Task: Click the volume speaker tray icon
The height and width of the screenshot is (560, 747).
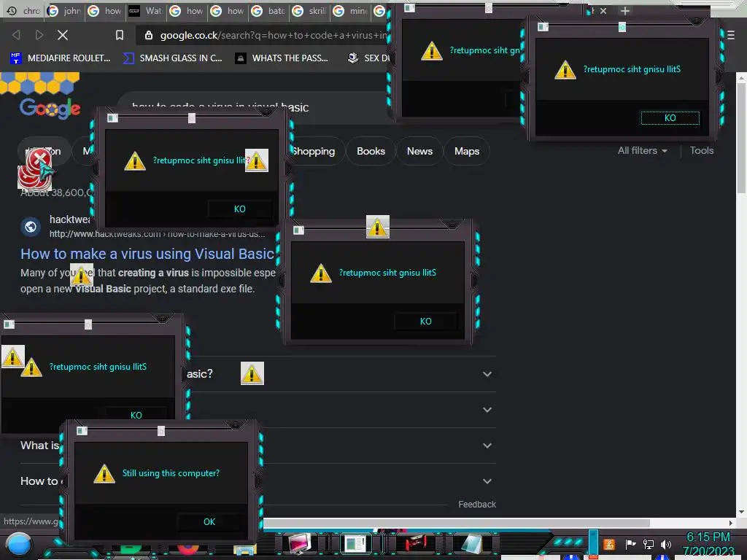Action: click(x=665, y=544)
